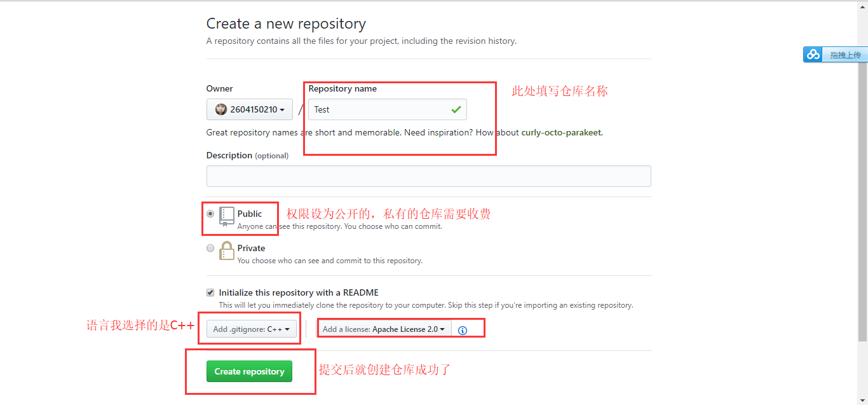Click the green checkmark in name field

point(456,109)
